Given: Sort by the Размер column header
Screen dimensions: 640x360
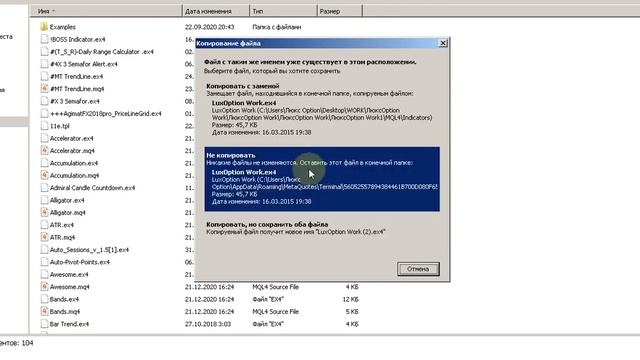Looking at the screenshot, I should [x=339, y=11].
